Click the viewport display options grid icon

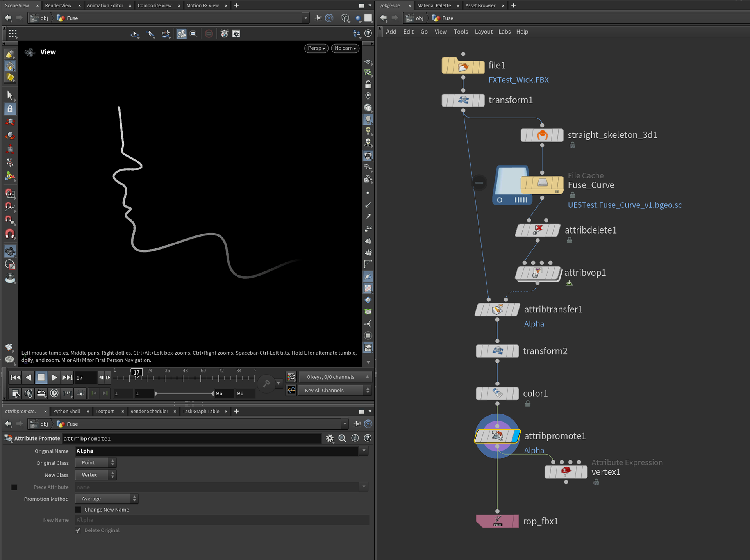(x=13, y=34)
